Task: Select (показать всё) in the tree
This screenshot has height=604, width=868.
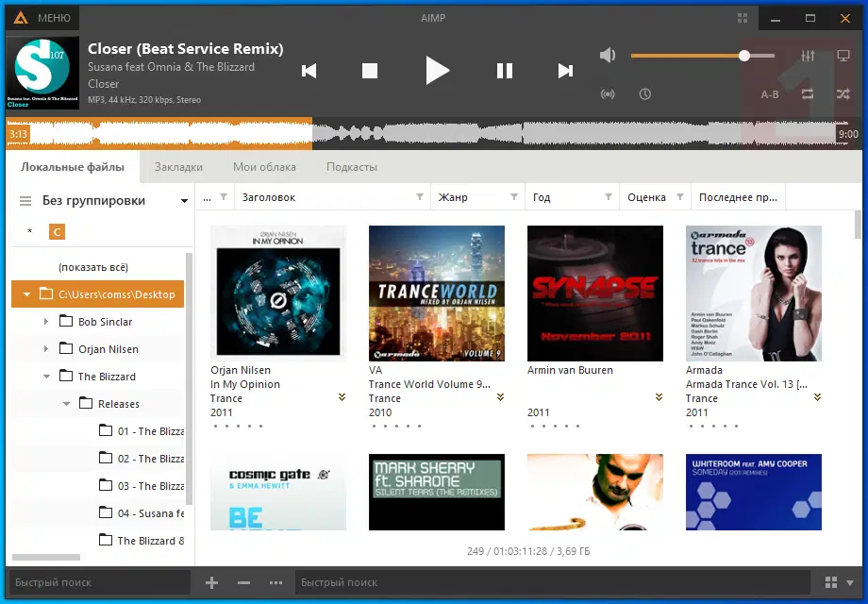Action: point(93,267)
